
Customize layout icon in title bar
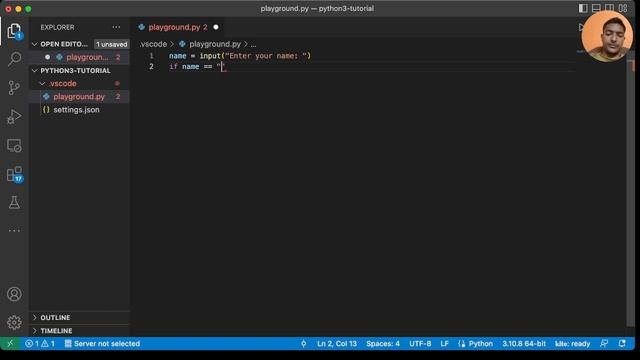[x=623, y=8]
